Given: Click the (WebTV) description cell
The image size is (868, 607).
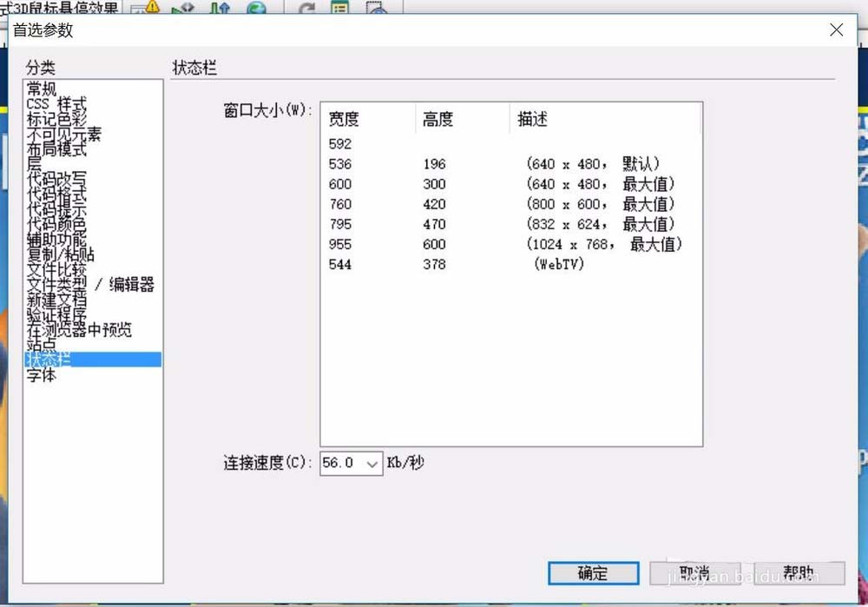Looking at the screenshot, I should pyautogui.click(x=559, y=264).
